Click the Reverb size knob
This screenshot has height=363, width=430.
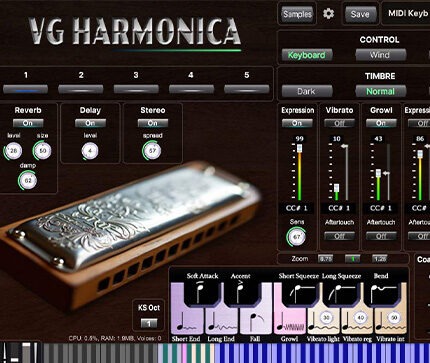point(42,151)
